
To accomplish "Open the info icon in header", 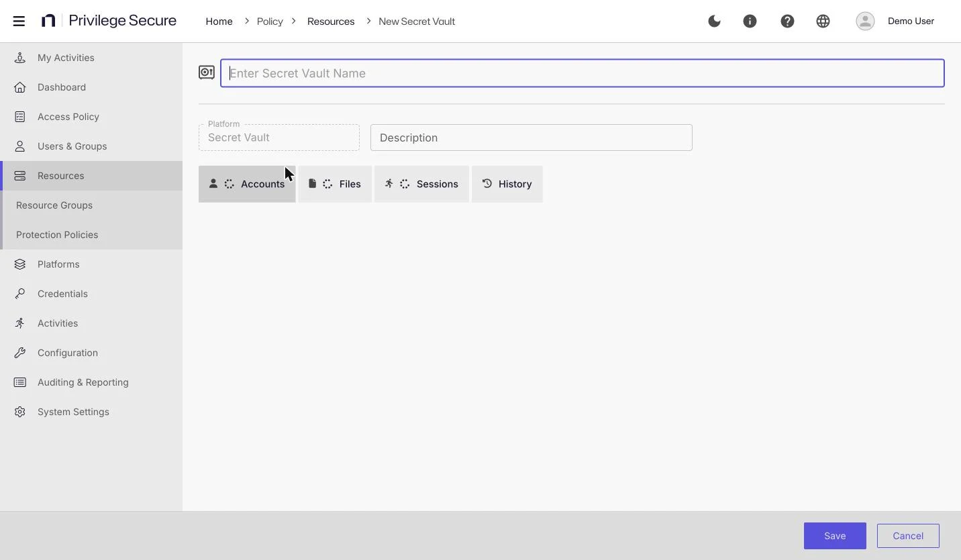I will click(x=750, y=21).
